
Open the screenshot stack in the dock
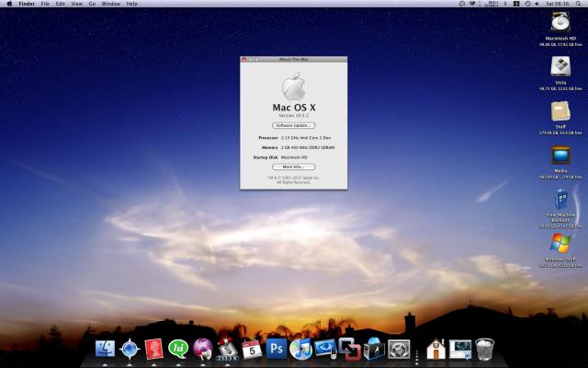click(460, 350)
